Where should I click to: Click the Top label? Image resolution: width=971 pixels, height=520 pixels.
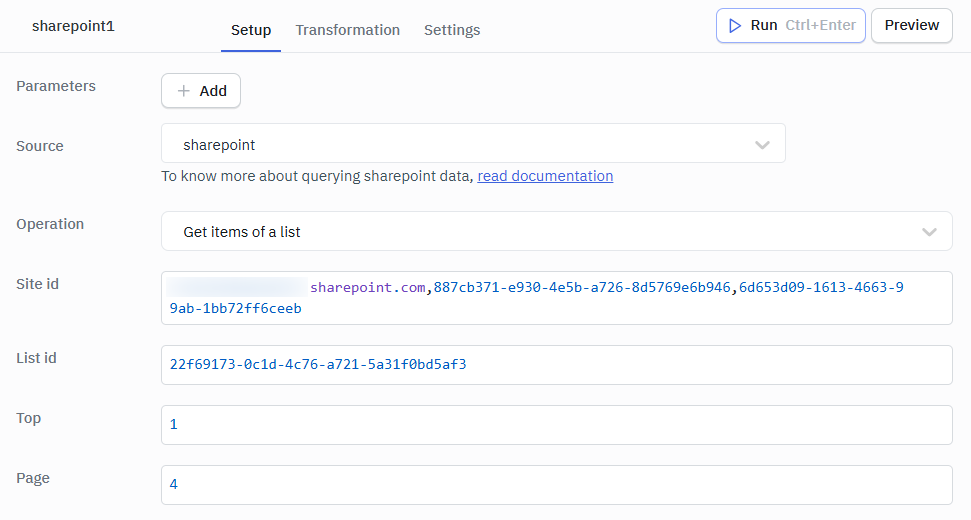(x=28, y=418)
